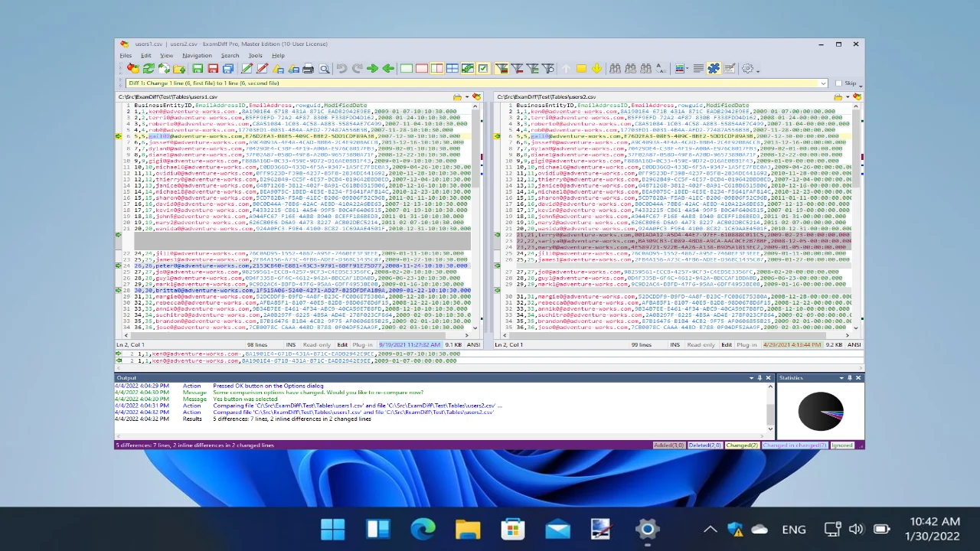Click the green right arrow copy icon
980x551 pixels.
pyautogui.click(x=373, y=69)
